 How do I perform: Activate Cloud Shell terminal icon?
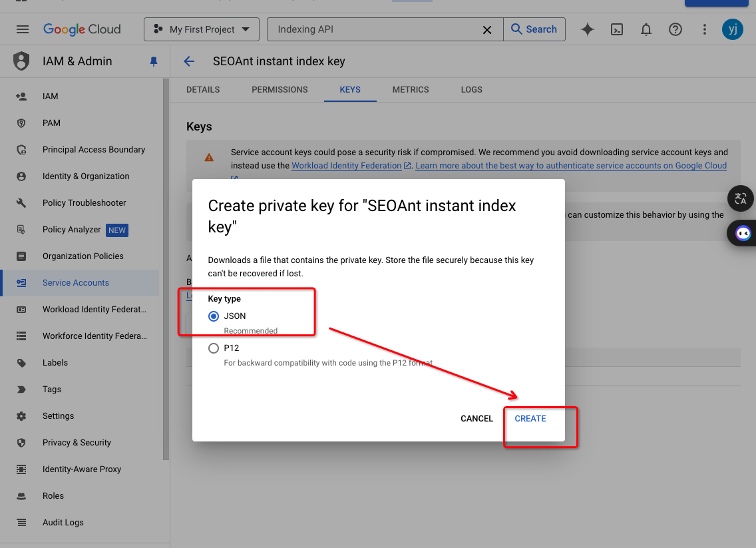click(x=617, y=29)
